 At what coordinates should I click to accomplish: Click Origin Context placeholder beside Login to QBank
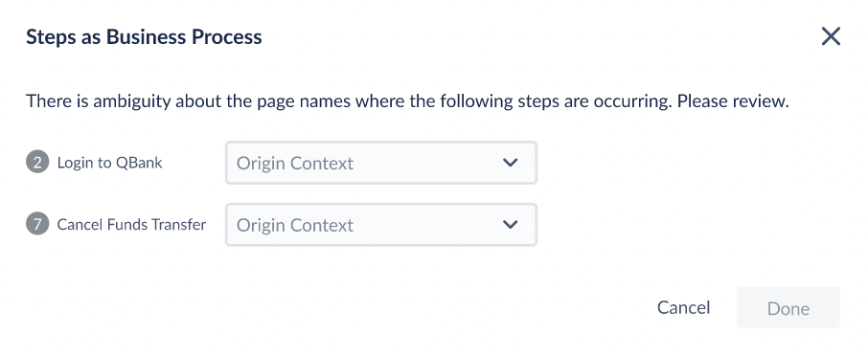[x=295, y=163]
